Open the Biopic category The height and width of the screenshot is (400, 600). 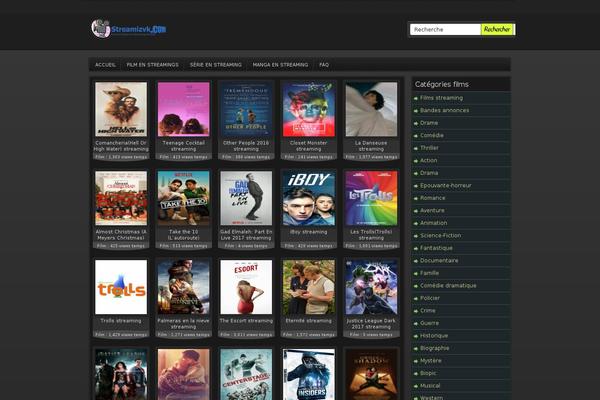(x=428, y=373)
